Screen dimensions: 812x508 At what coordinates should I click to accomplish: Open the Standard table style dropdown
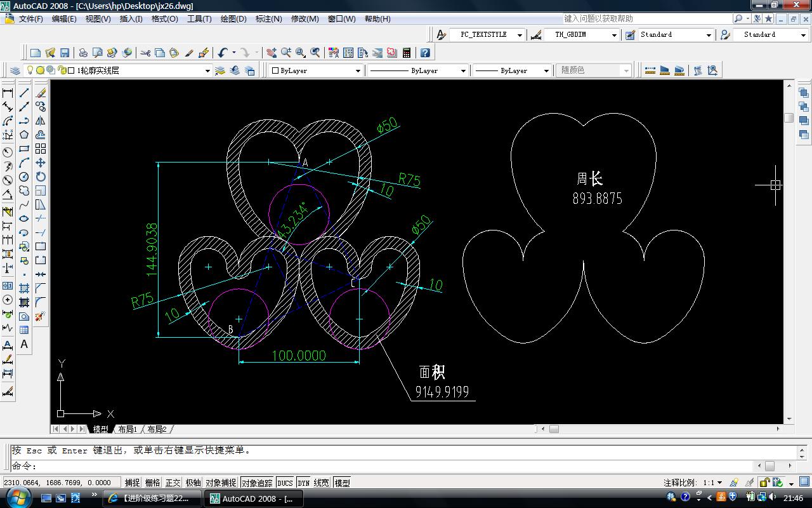click(x=709, y=35)
